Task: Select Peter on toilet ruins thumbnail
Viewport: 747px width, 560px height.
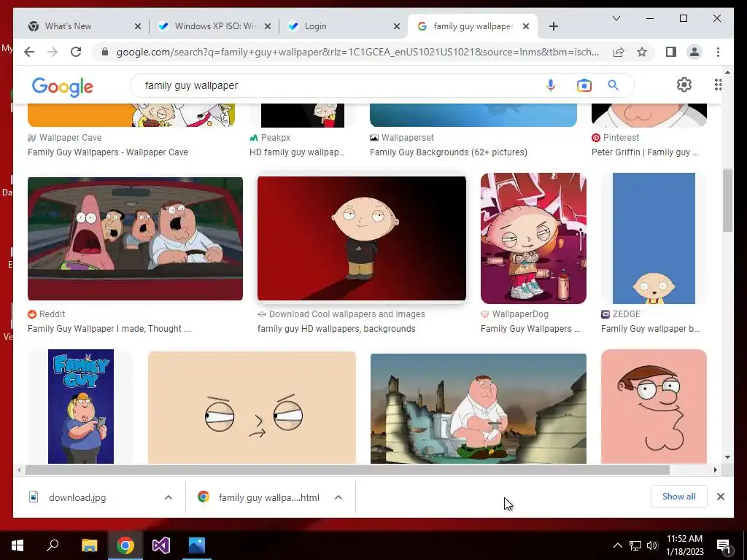Action: click(x=479, y=408)
